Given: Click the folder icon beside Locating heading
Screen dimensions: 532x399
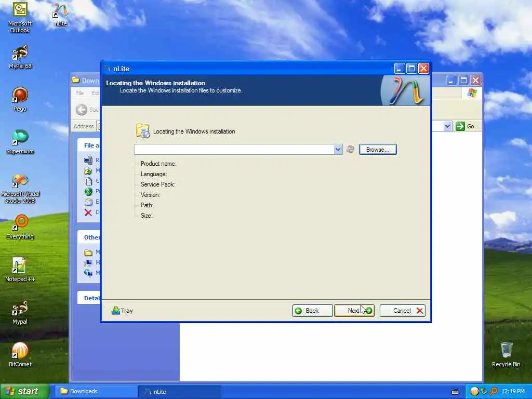Looking at the screenshot, I should 142,131.
